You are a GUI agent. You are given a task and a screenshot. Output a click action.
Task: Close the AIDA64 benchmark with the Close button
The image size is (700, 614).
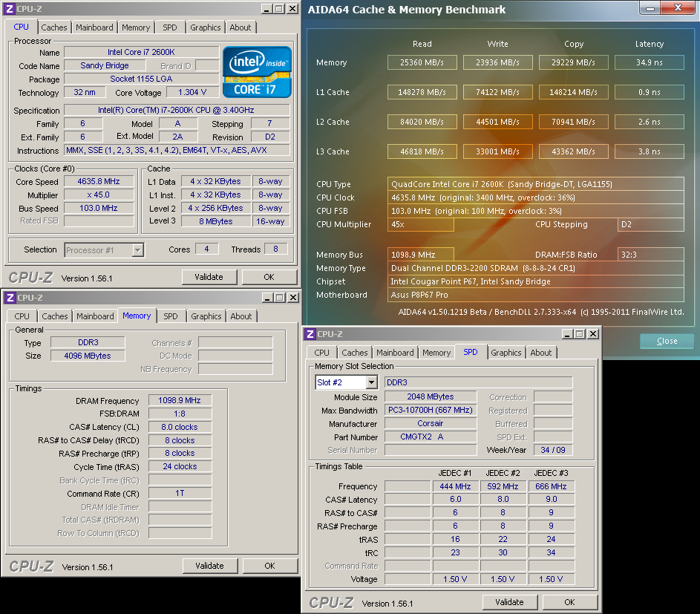667,342
